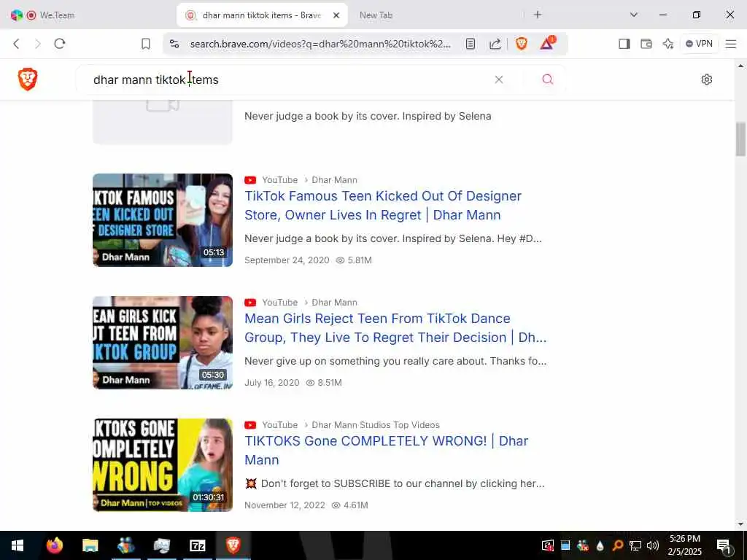747x560 pixels.
Task: Click YouTube icon on Gone Wrong result
Action: (x=250, y=425)
